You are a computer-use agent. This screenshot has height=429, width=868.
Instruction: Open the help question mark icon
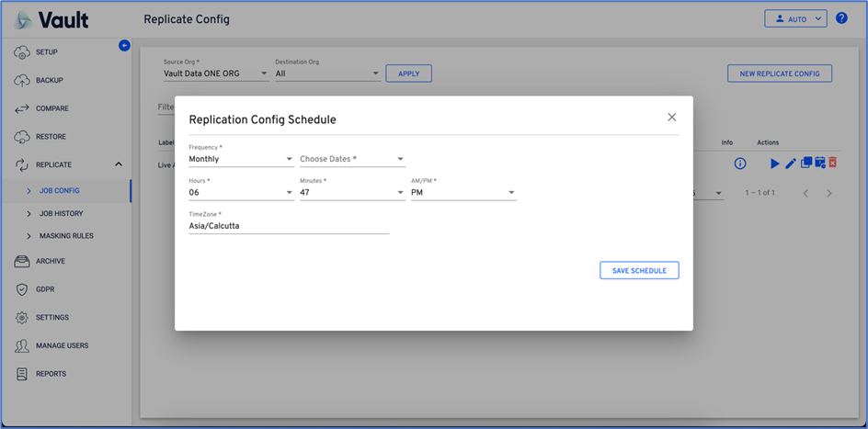[841, 18]
